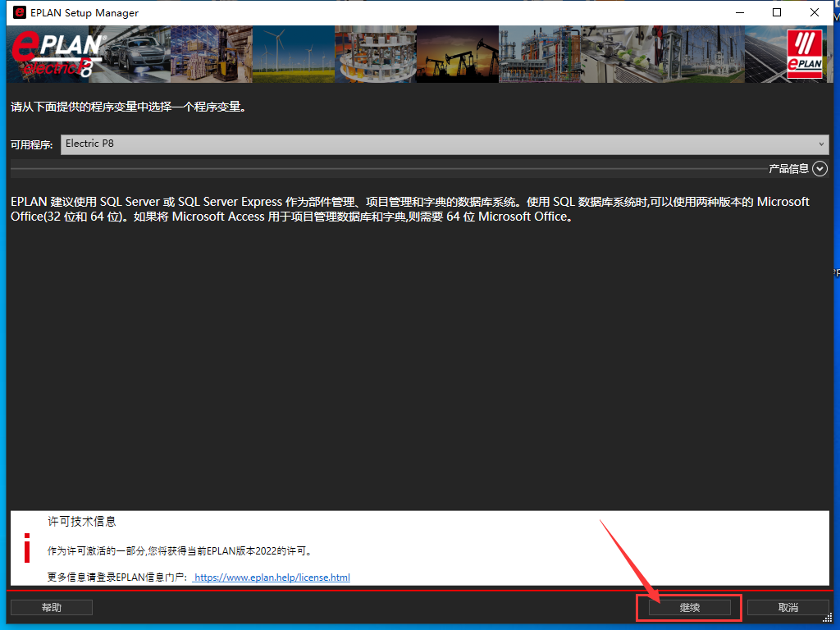Minimize the EPLAN Setup Manager window
Screen dimensions: 840x630
click(738, 13)
